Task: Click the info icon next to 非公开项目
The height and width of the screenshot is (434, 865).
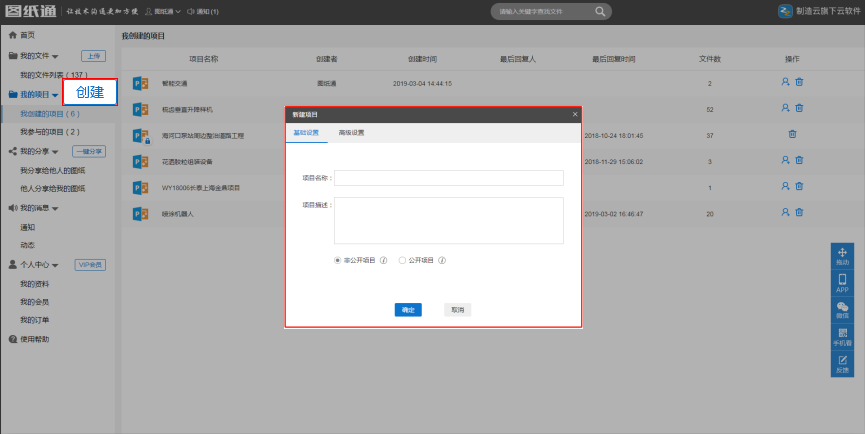Action: point(383,260)
